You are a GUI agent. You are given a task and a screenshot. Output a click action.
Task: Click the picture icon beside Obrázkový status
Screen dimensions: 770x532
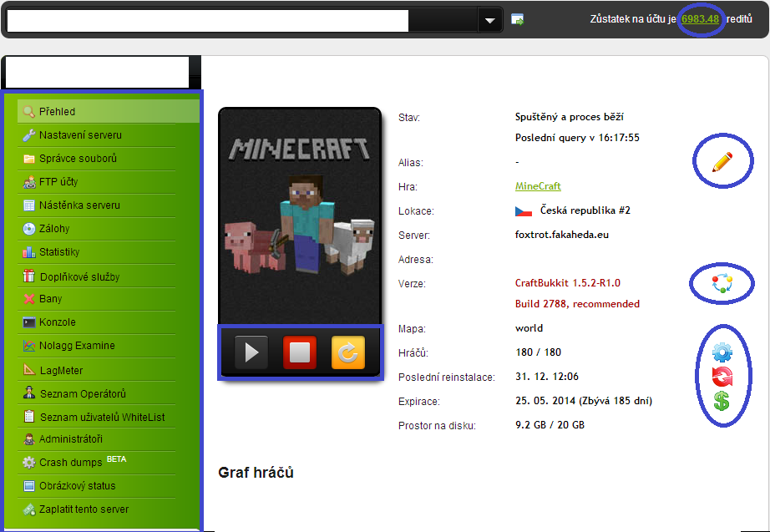tap(29, 486)
